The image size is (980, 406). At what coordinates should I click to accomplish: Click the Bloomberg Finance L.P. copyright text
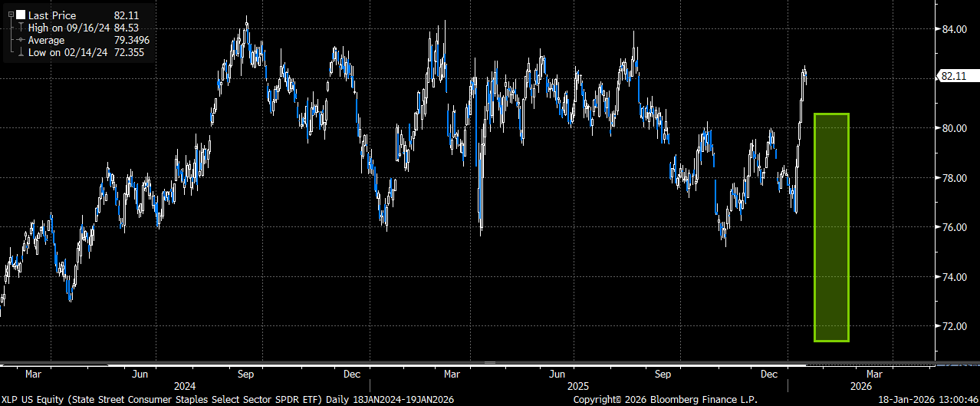click(x=666, y=400)
